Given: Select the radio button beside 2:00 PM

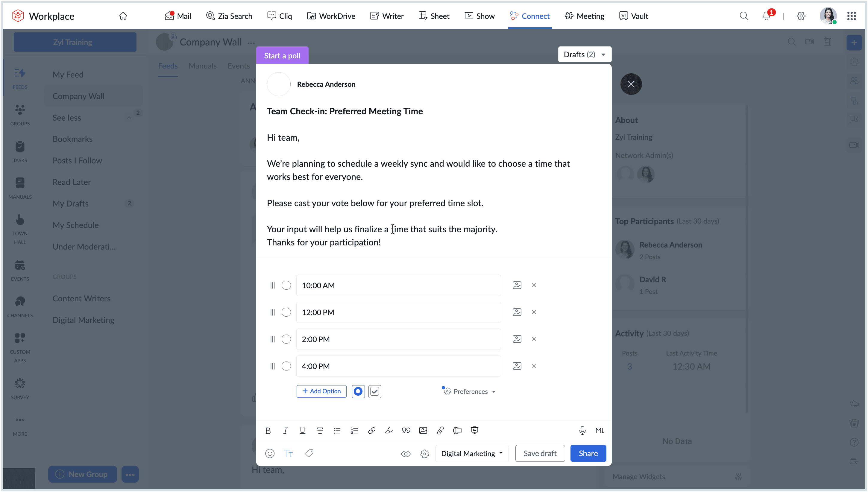Looking at the screenshot, I should 286,339.
